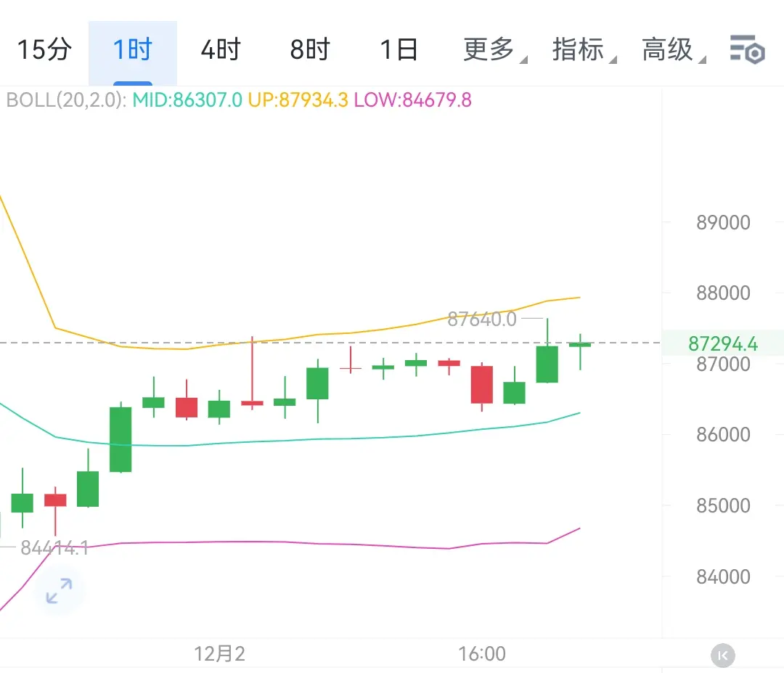Switch to the 15分 timeframe tab
This screenshot has height=673, width=784.
tap(44, 49)
